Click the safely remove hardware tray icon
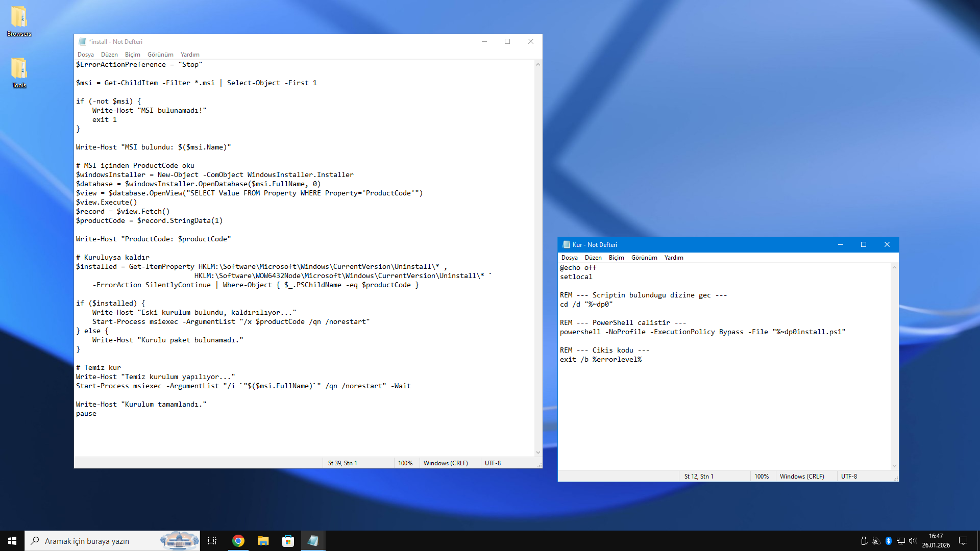This screenshot has width=980, height=551. coord(864,541)
